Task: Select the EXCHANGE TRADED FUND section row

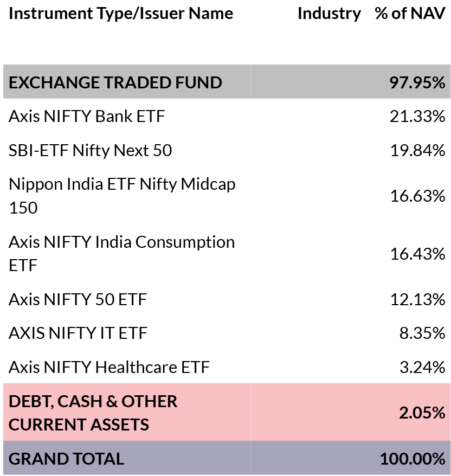Action: click(115, 82)
